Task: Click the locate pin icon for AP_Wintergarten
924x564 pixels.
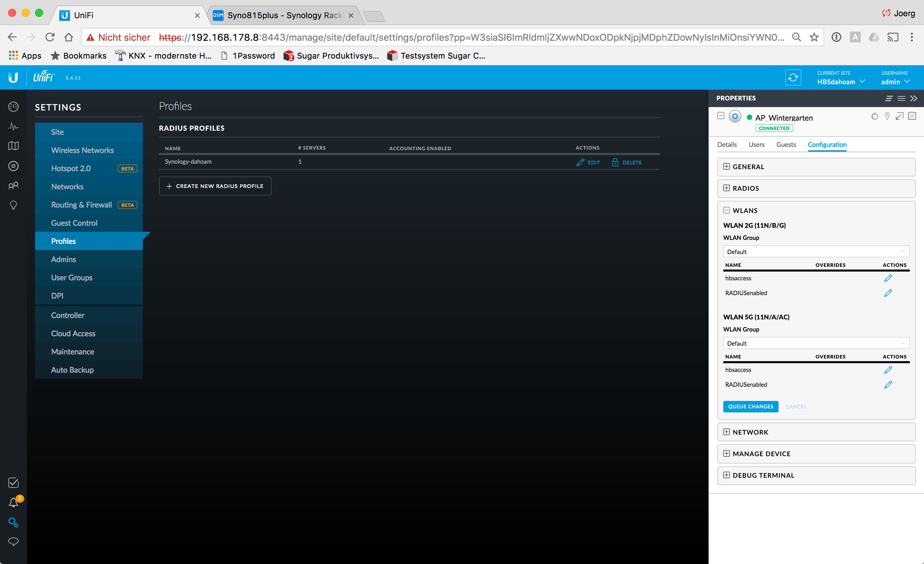Action: point(887,116)
